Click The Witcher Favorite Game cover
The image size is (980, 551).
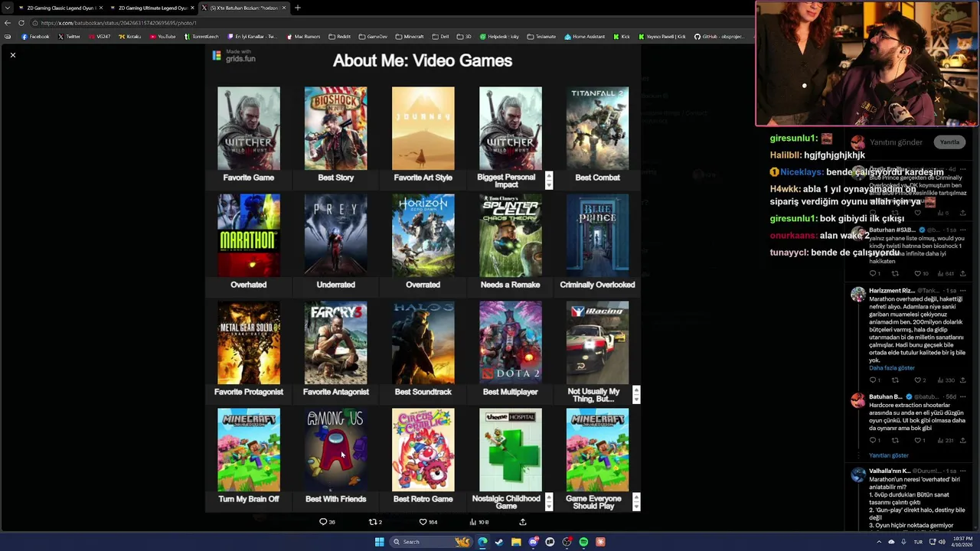[249, 129]
